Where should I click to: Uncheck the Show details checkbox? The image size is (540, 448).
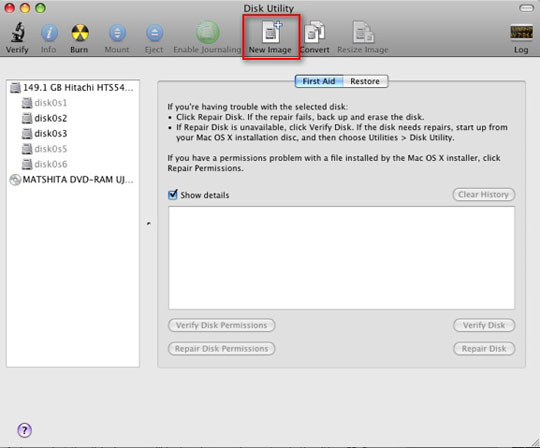173,195
